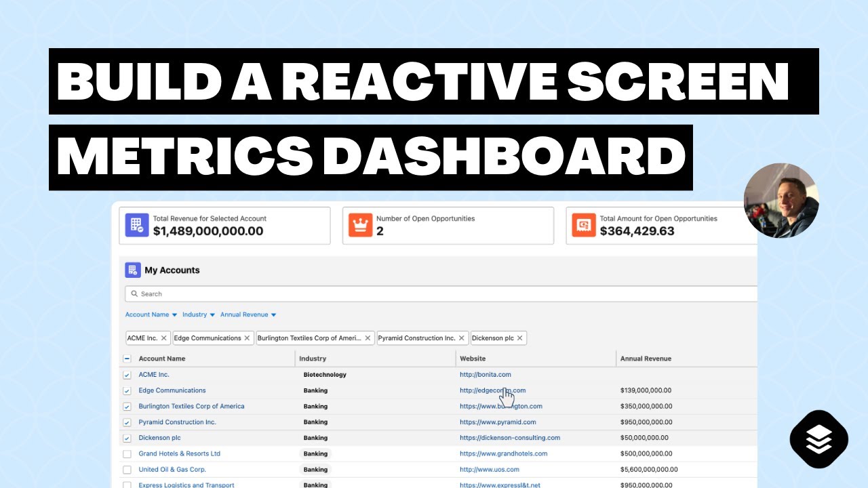The width and height of the screenshot is (868, 488).
Task: Open Burlington Textiles Corp of America link
Action: 191,406
